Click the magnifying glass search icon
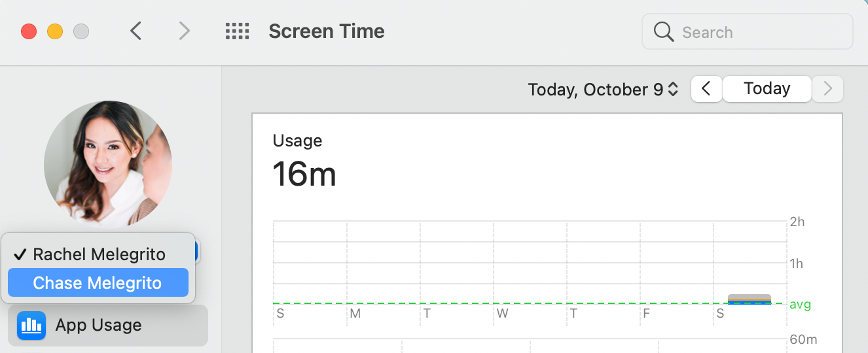 pyautogui.click(x=664, y=32)
